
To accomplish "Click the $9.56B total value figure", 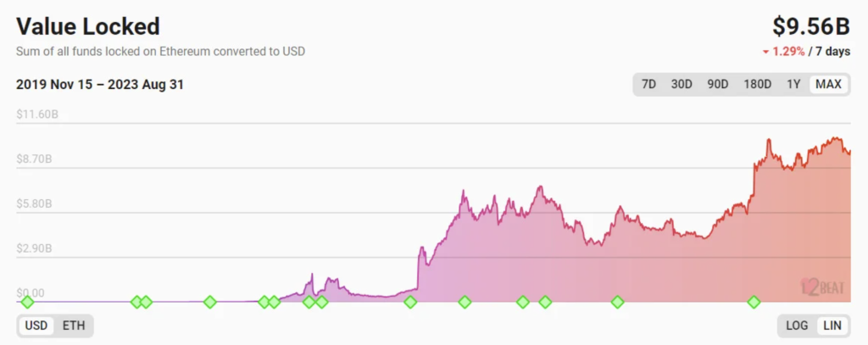I will 811,26.
